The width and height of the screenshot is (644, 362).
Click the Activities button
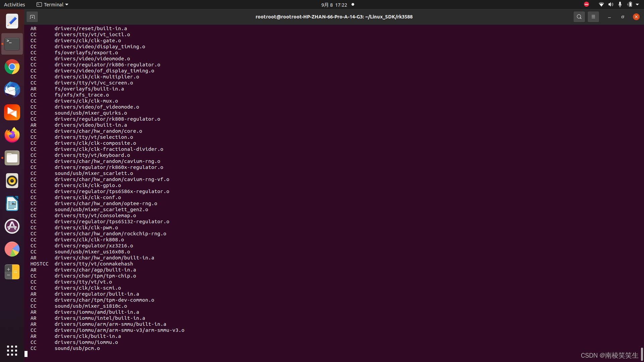pos(14,5)
